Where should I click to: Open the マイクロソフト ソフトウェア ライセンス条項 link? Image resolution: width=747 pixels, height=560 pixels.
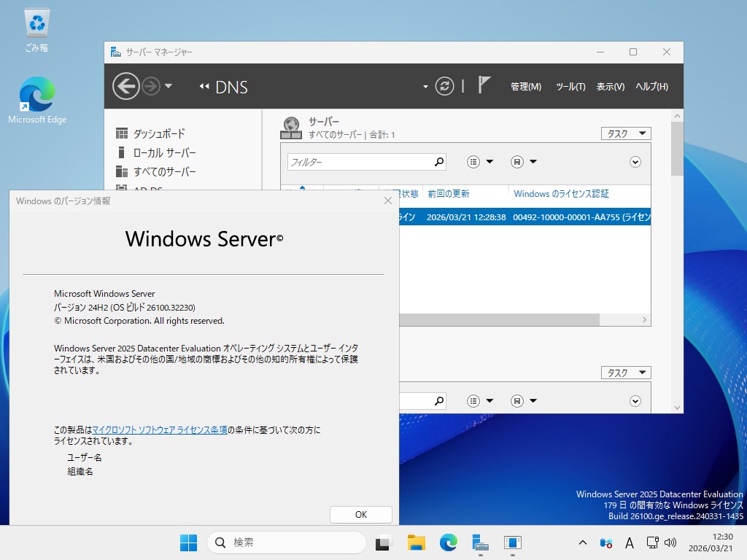click(x=160, y=430)
